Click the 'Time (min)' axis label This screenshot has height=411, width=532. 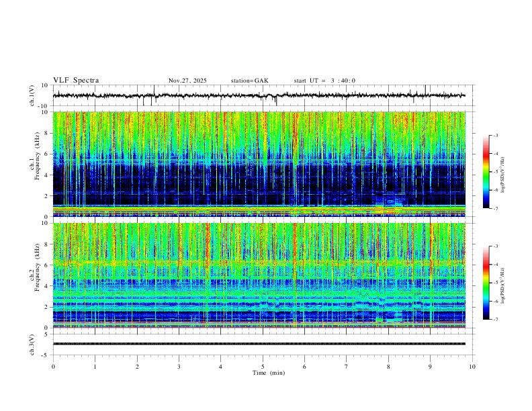tap(269, 373)
